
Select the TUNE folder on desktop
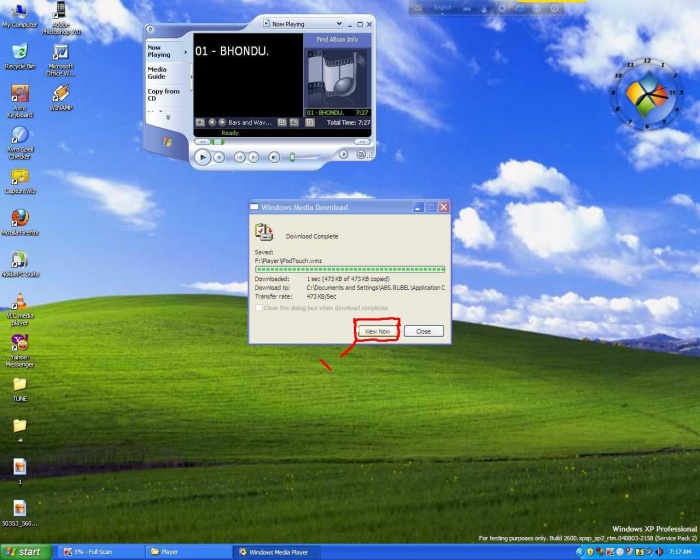(x=20, y=389)
